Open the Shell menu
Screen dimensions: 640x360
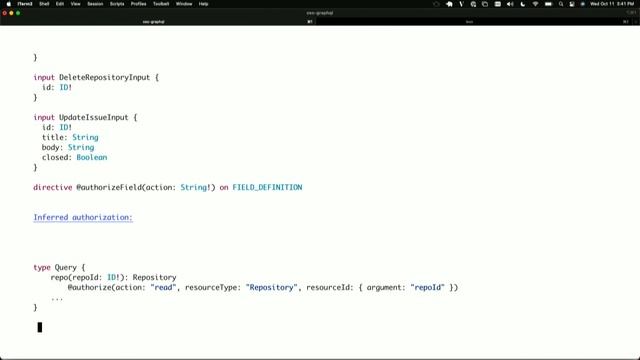pyautogui.click(x=44, y=4)
